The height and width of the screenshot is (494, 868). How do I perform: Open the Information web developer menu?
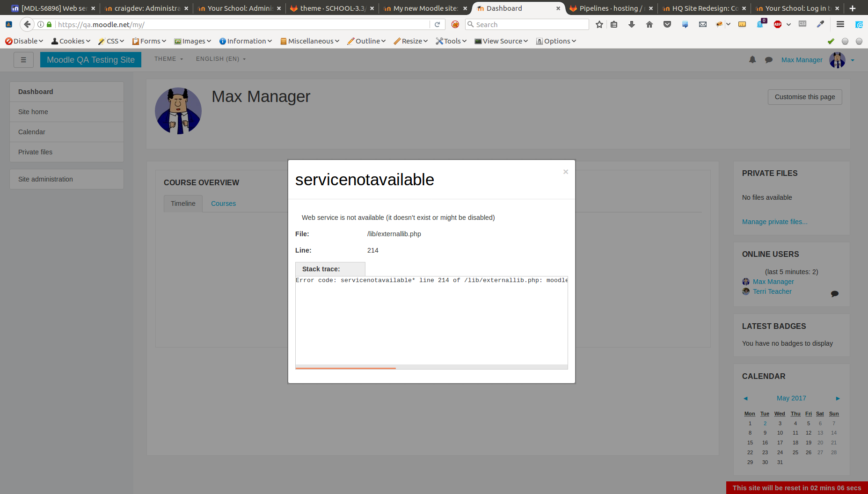coord(246,41)
